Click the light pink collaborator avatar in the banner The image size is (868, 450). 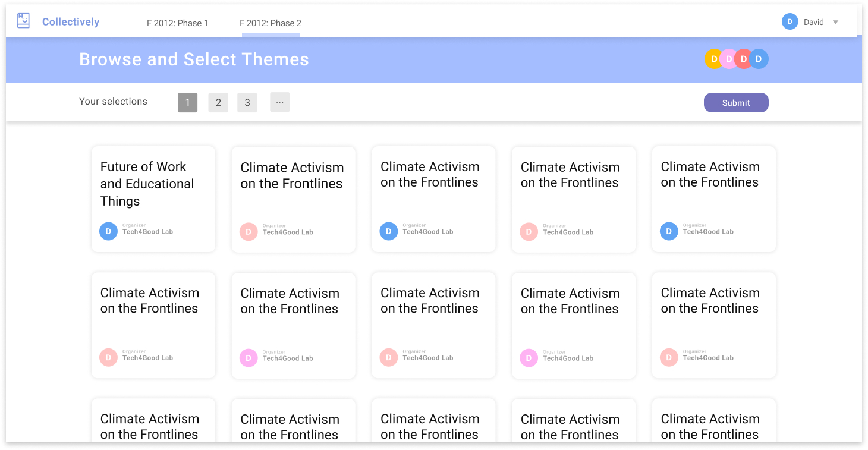pyautogui.click(x=728, y=59)
